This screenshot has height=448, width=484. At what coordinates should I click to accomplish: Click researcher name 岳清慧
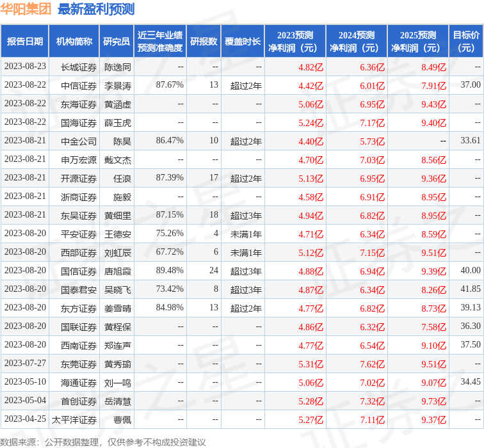(x=118, y=401)
